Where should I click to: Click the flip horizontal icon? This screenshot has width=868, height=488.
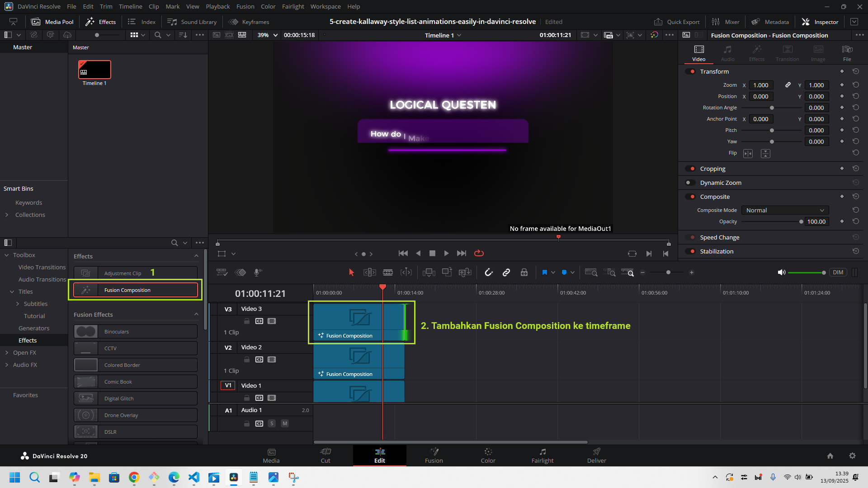coord(748,154)
